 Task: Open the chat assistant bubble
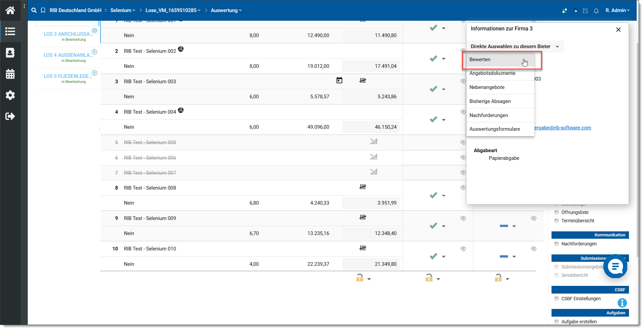615,266
